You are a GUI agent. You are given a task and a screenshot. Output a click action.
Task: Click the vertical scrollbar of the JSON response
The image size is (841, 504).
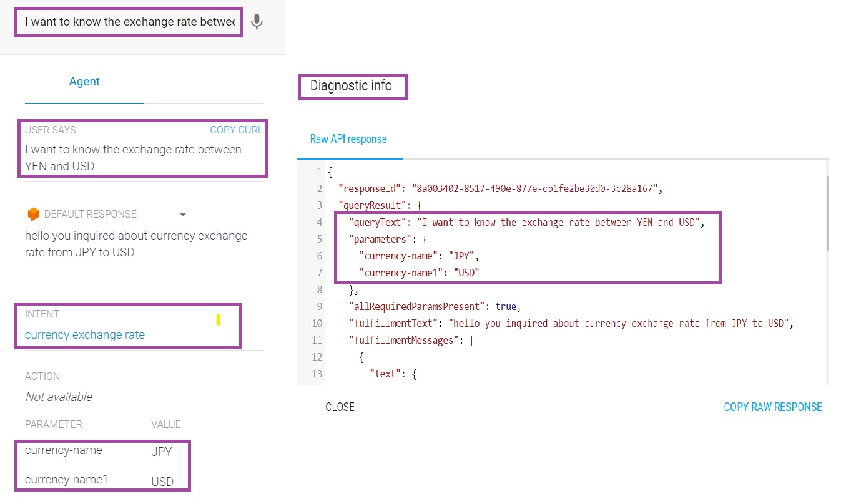(x=827, y=212)
